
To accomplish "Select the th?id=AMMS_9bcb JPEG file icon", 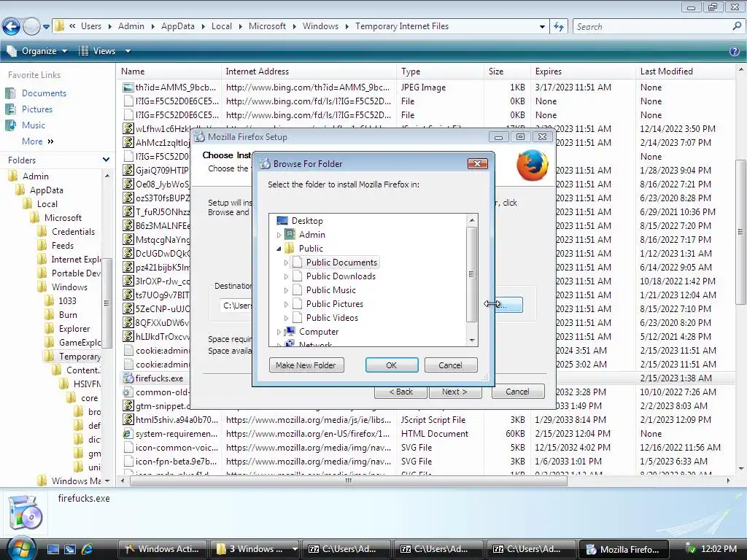I will tap(128, 87).
